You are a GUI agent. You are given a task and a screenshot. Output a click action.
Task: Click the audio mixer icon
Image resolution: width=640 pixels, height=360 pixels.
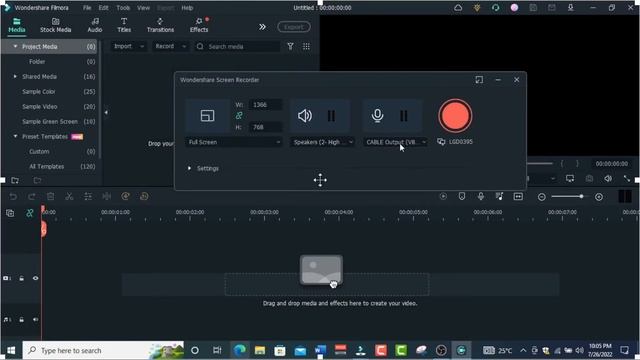(x=500, y=196)
